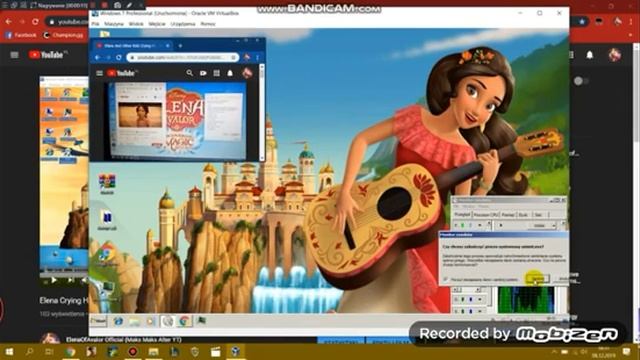Select the Google Chrome desktop icon in the VM
Viewport: 640px width, 360px height.
[107, 255]
